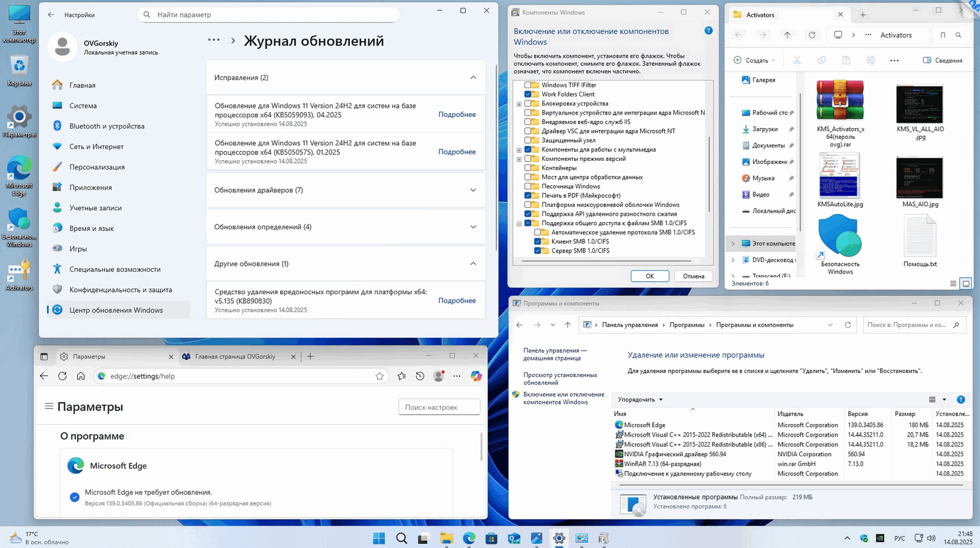The width and height of the screenshot is (980, 548).
Task: Select KMS_VL_ALL_AIO.jpg thumbnail in Activators
Action: click(x=920, y=113)
